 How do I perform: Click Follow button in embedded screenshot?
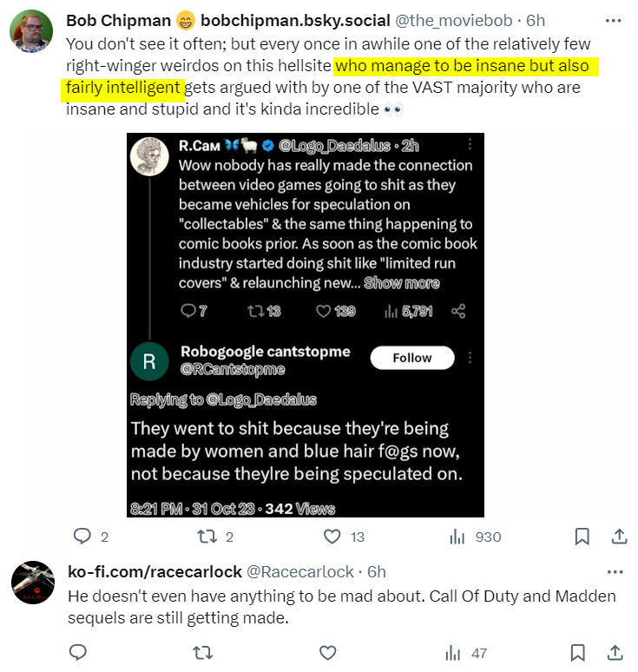point(412,358)
